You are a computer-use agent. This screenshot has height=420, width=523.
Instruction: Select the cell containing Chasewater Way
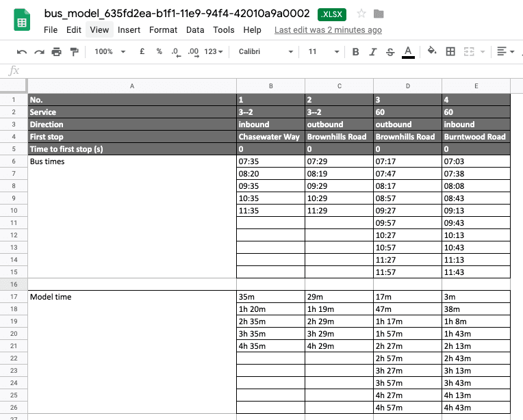270,137
